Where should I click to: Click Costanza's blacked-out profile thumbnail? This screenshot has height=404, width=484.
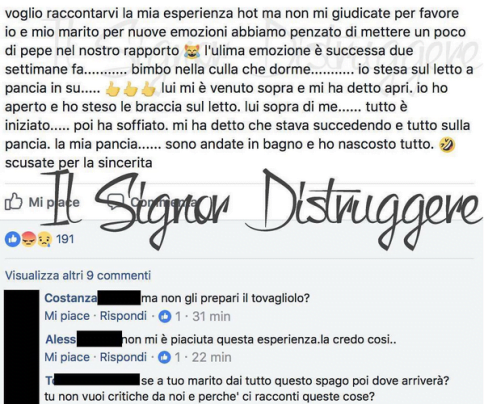coord(21,347)
